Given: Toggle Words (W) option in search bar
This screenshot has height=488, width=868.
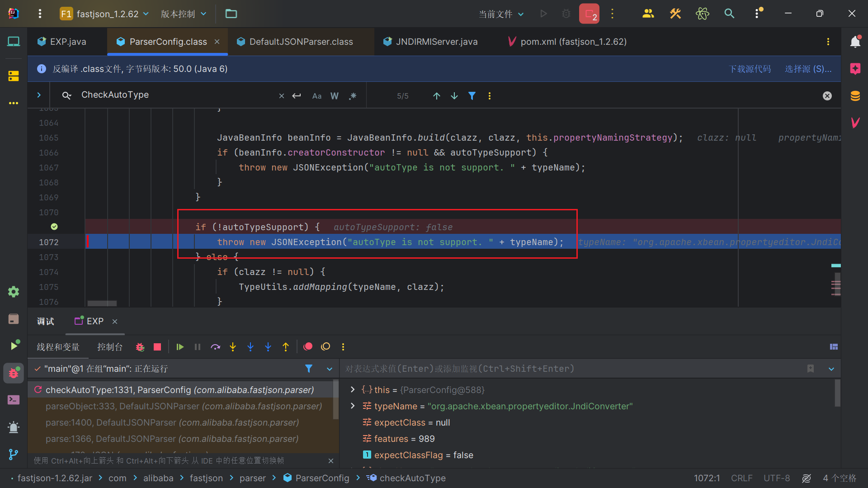Looking at the screenshot, I should pos(335,96).
